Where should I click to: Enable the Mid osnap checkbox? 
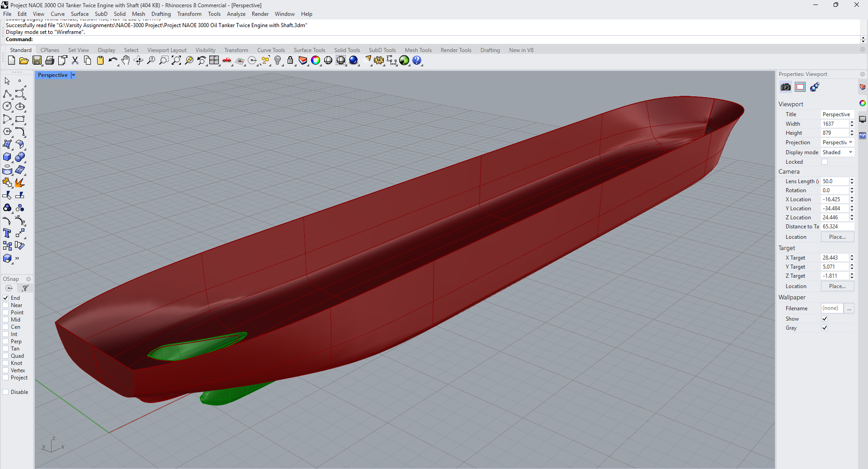6,320
